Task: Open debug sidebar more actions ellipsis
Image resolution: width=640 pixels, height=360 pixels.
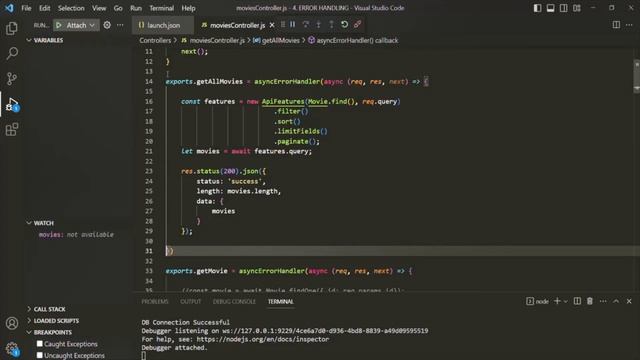Action: click(x=120, y=25)
